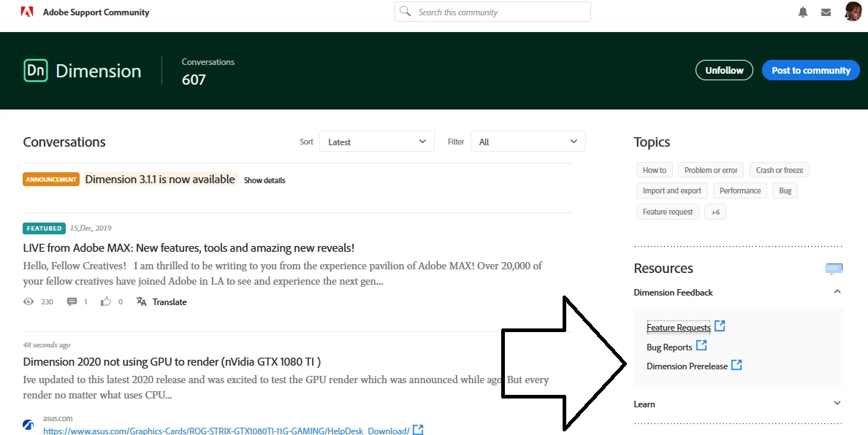Viewport: 868px width, 435px height.
Task: Select the Feature request topic
Action: pos(668,212)
